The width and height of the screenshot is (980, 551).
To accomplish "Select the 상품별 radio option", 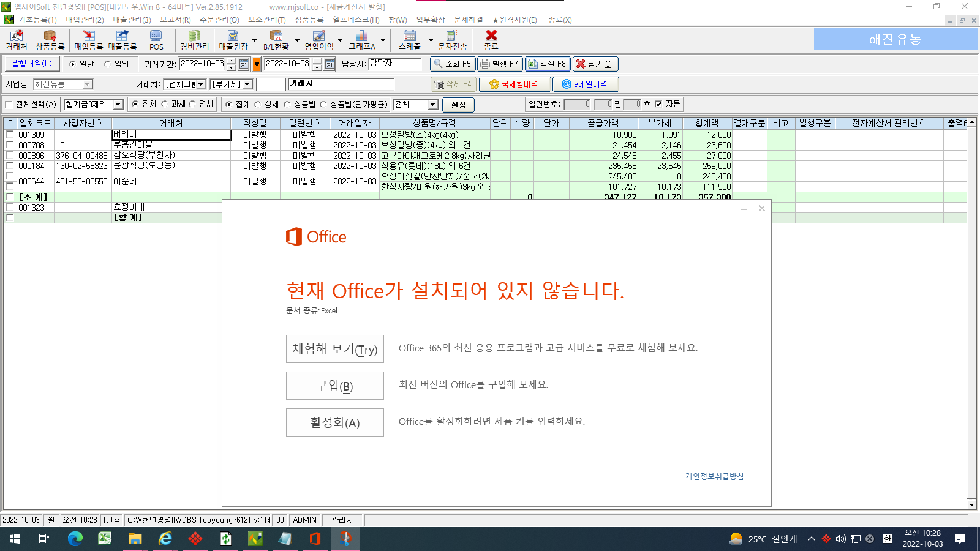I will click(287, 105).
